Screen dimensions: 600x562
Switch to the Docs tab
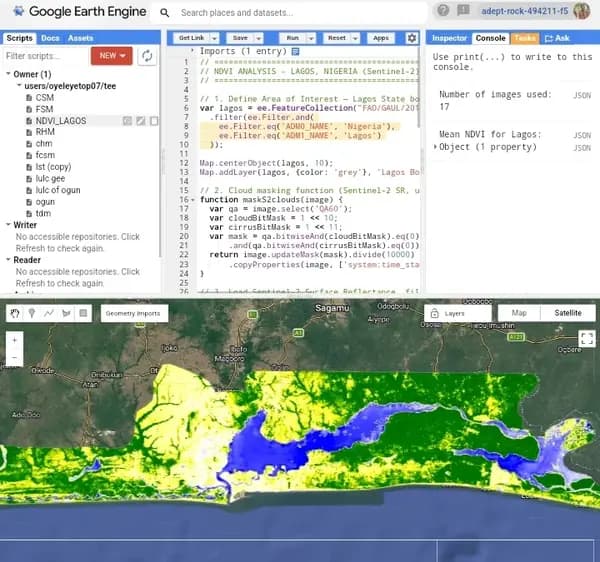(50, 38)
